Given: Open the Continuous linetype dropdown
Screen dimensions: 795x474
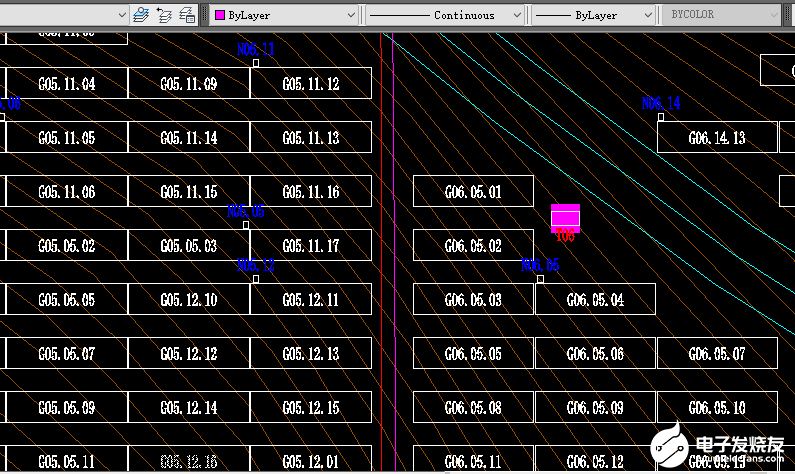Looking at the screenshot, I should [445, 15].
